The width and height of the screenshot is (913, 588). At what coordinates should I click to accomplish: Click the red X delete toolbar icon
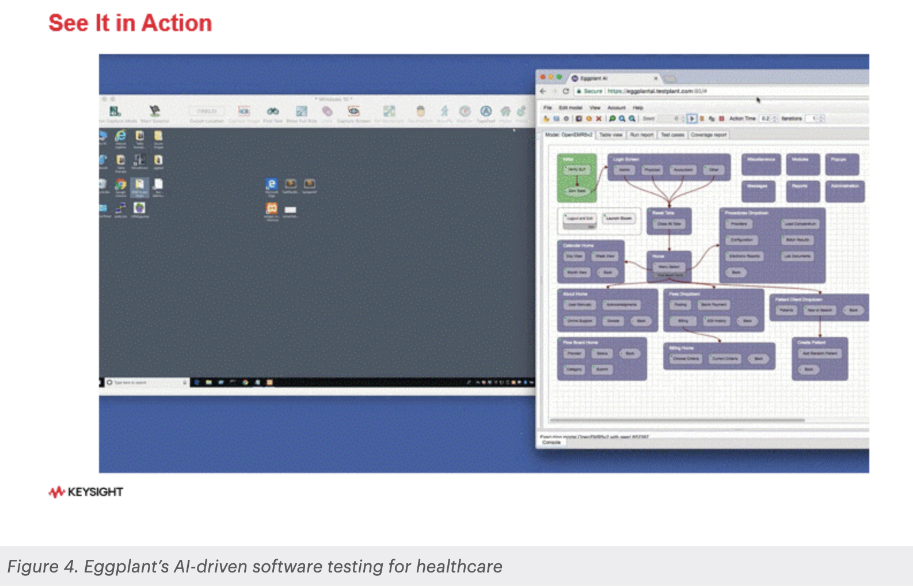point(598,119)
